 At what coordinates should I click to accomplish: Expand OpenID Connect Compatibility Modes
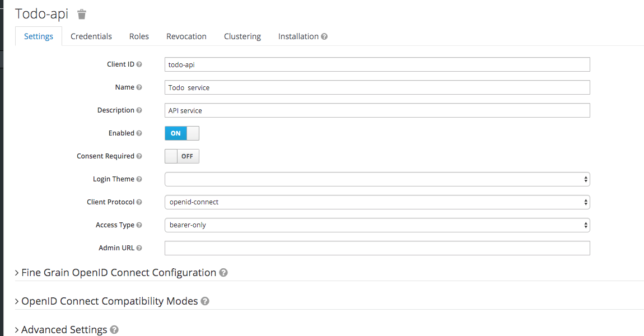click(109, 301)
